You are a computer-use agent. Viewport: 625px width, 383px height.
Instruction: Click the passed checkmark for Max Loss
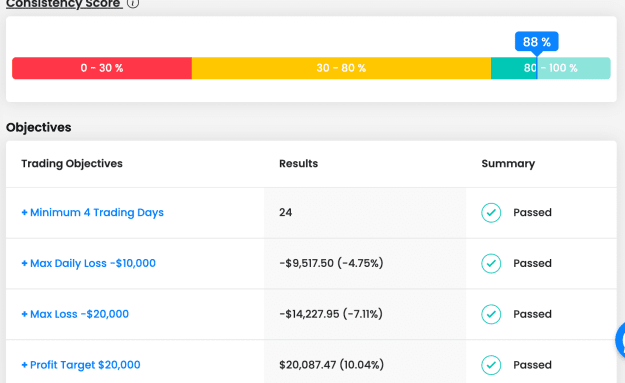click(x=491, y=314)
